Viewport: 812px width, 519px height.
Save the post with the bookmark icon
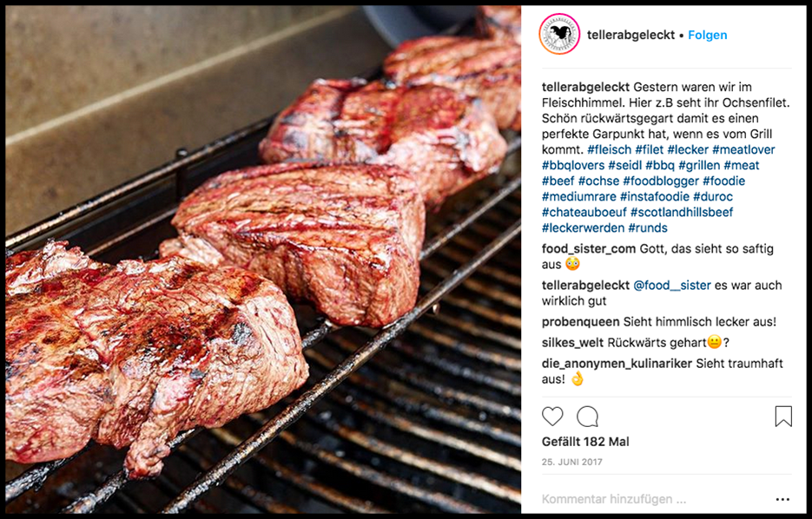[783, 417]
